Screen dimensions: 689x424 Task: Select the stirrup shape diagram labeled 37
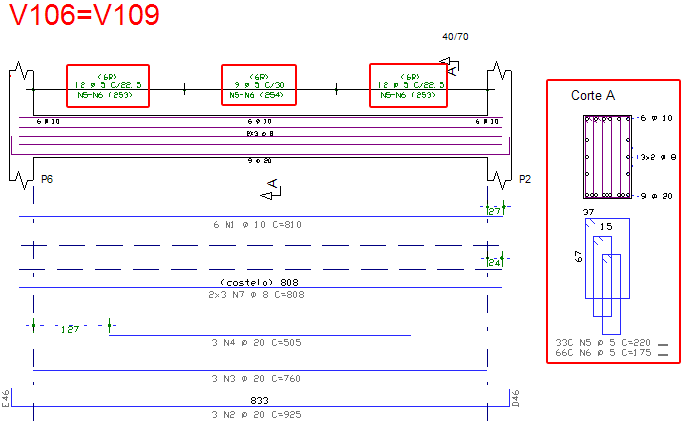click(607, 259)
